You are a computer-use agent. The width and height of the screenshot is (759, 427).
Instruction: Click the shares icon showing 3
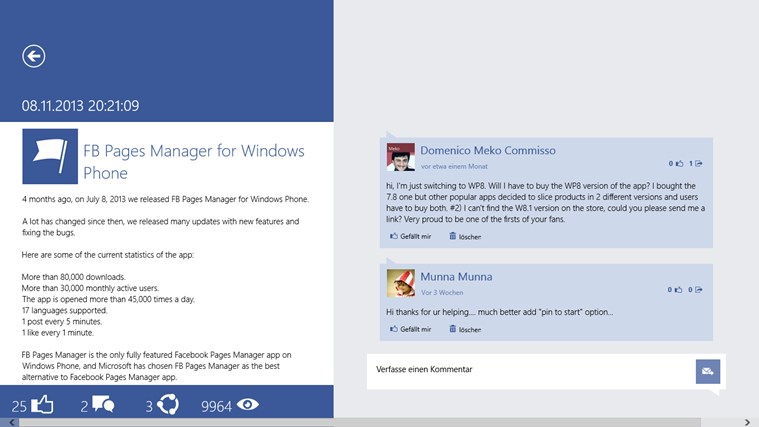[x=168, y=404]
